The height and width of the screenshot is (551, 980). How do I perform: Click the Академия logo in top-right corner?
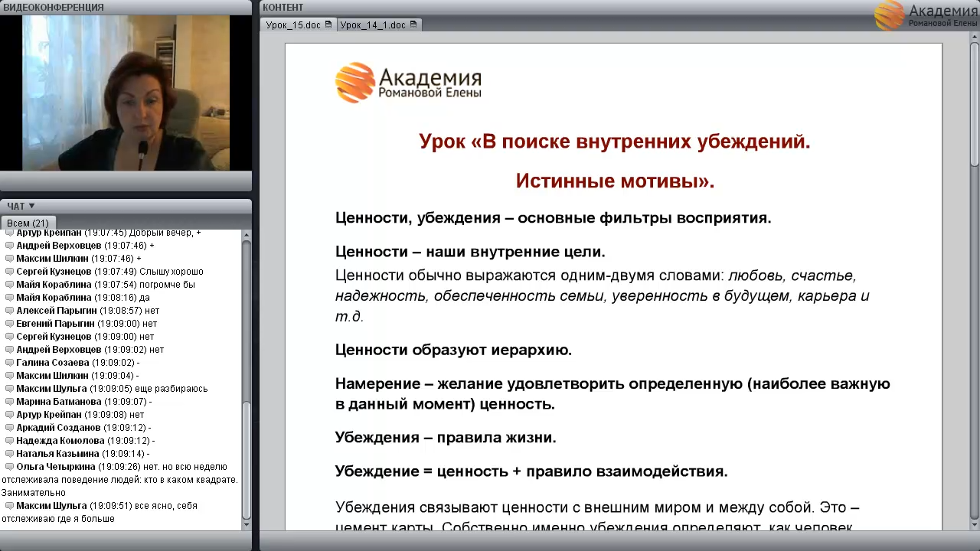click(x=926, y=15)
